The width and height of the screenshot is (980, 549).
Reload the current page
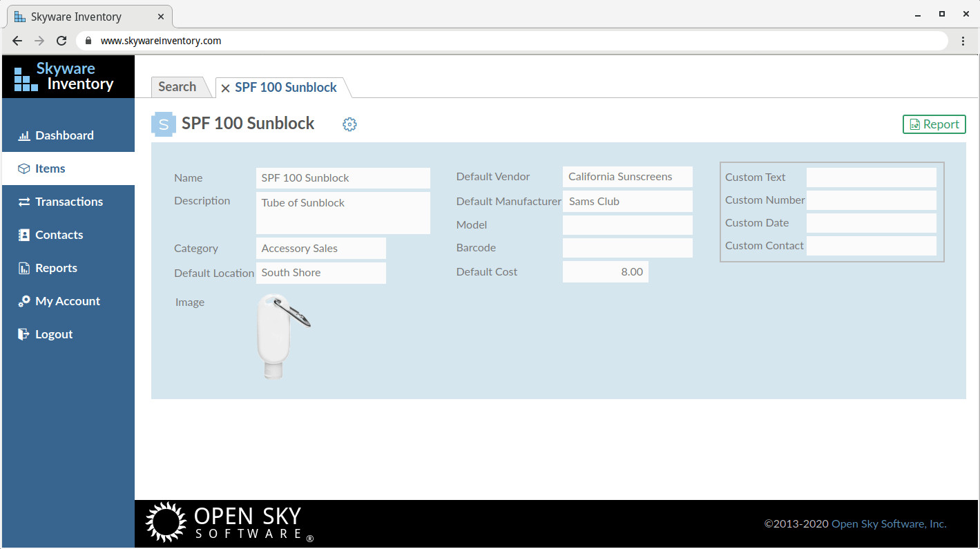[61, 40]
